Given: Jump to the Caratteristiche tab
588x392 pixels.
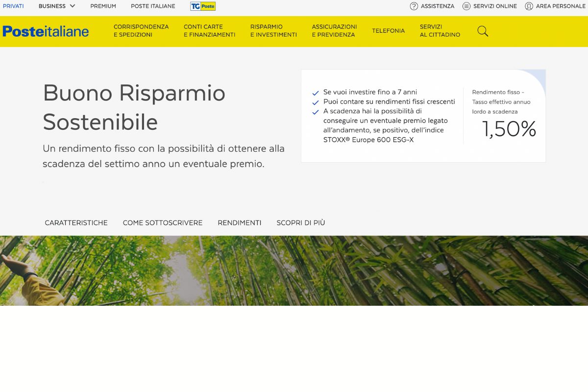Looking at the screenshot, I should click(x=76, y=222).
